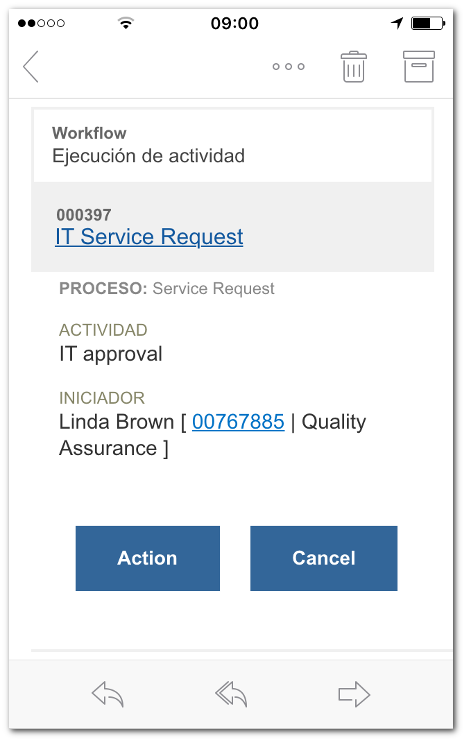Tap the signal strength dots

tap(41, 23)
